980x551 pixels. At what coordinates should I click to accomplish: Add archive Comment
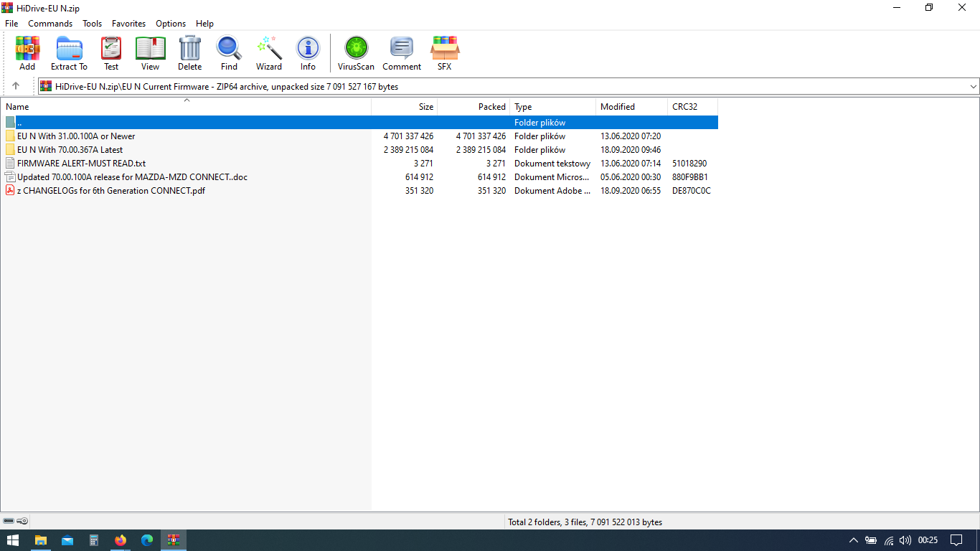tap(402, 53)
